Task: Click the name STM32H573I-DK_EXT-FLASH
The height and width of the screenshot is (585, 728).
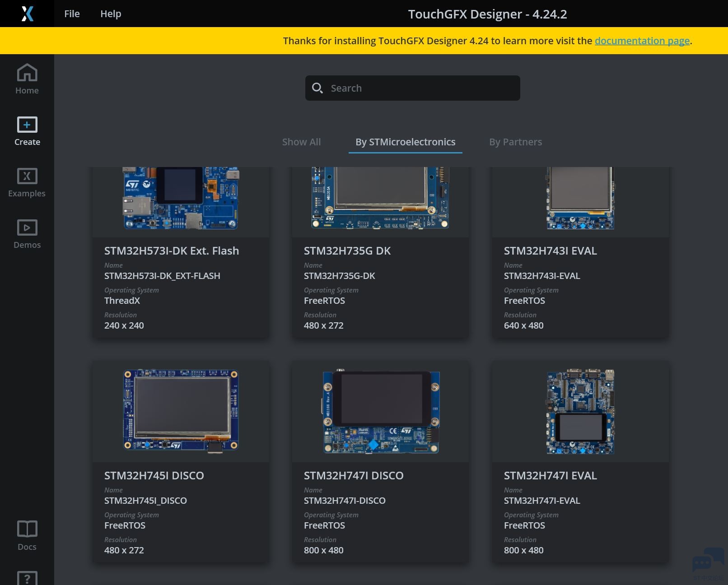Action: (x=162, y=276)
